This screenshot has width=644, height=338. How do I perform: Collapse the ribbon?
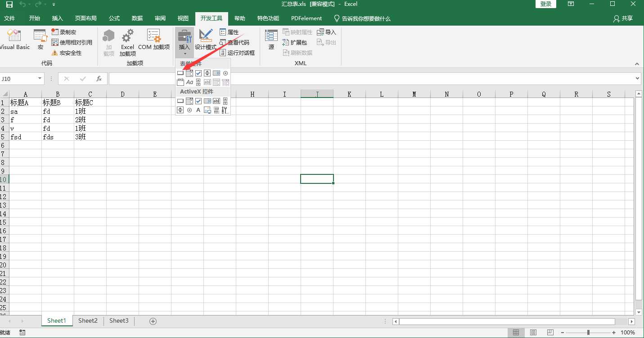(637, 64)
